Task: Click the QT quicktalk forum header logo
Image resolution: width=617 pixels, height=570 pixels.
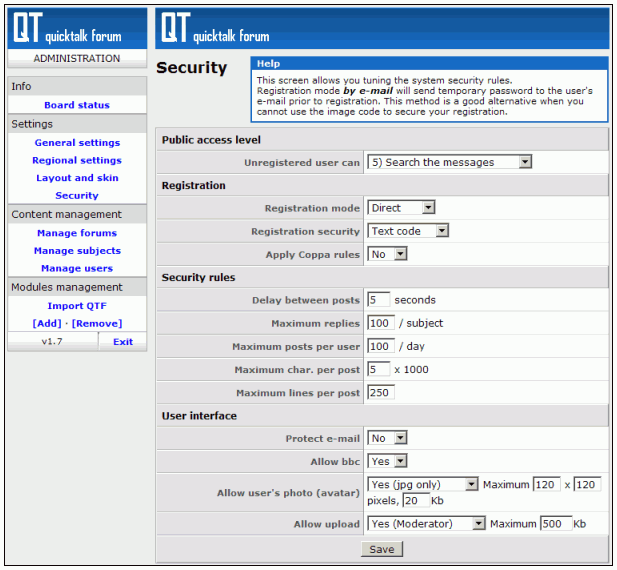Action: click(215, 29)
